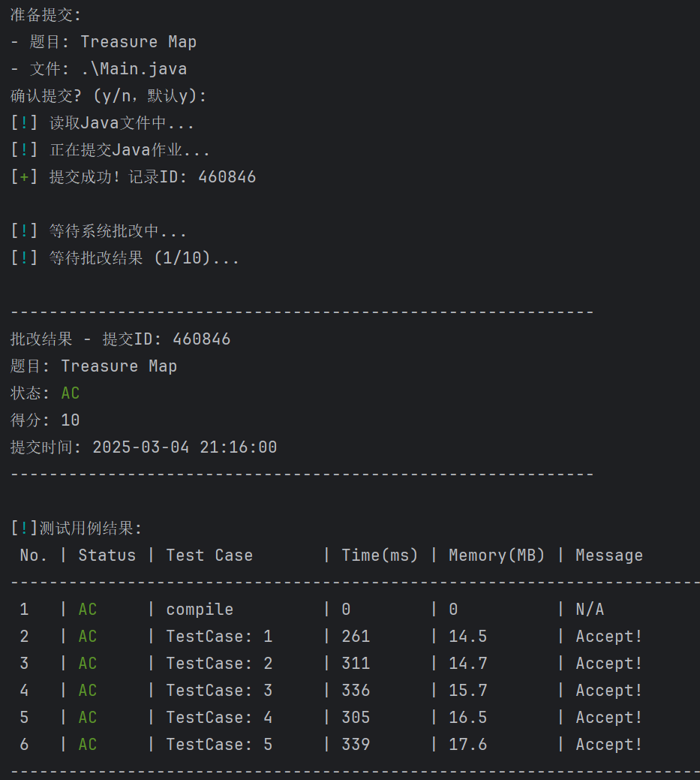The height and width of the screenshot is (780, 700).
Task: Click the Time(ms) column header
Action: pyautogui.click(x=380, y=556)
